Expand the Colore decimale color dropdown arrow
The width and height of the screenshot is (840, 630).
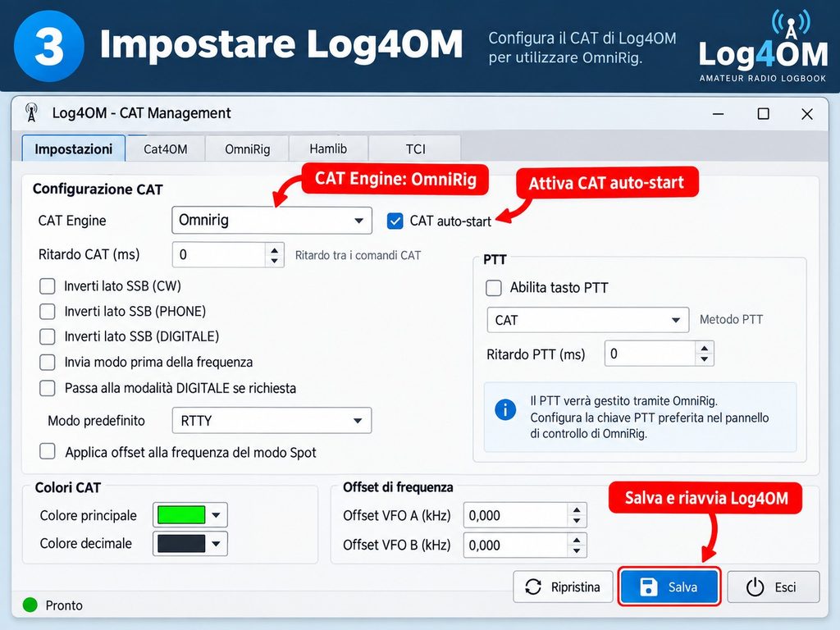coord(216,544)
